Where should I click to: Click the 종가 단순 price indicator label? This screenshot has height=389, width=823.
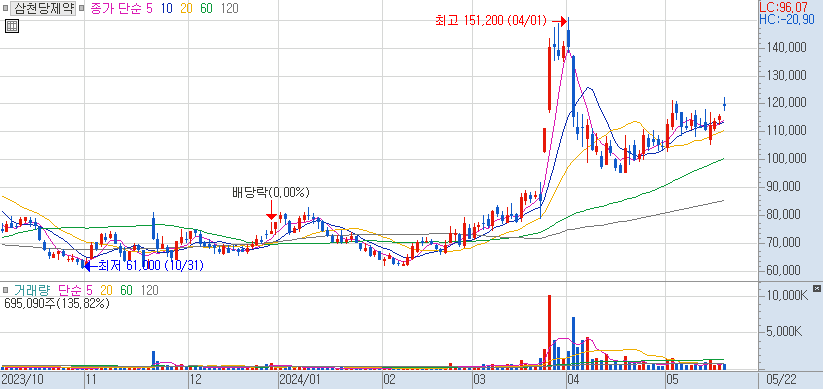(x=115, y=9)
